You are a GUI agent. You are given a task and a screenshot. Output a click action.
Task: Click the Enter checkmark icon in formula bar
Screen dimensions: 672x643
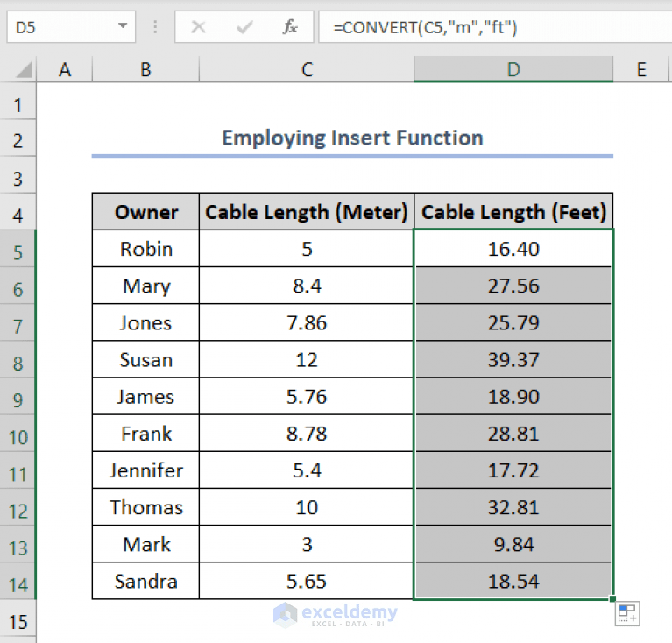click(x=244, y=27)
